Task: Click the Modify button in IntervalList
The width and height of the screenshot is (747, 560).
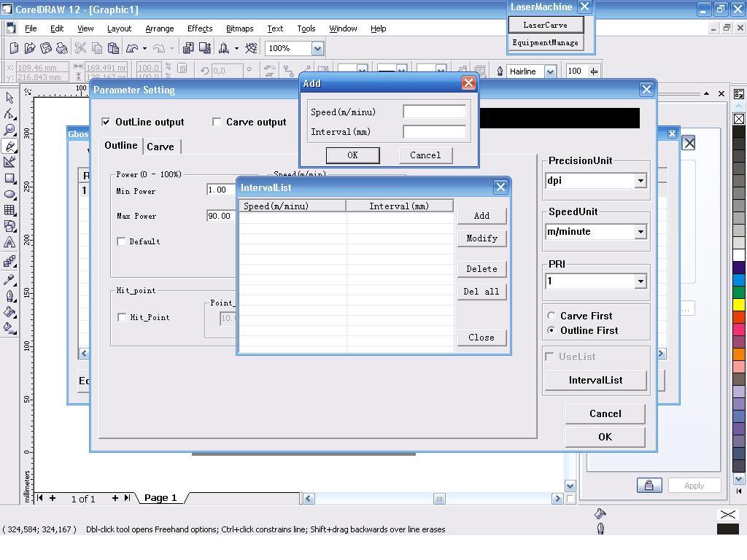Action: click(481, 238)
